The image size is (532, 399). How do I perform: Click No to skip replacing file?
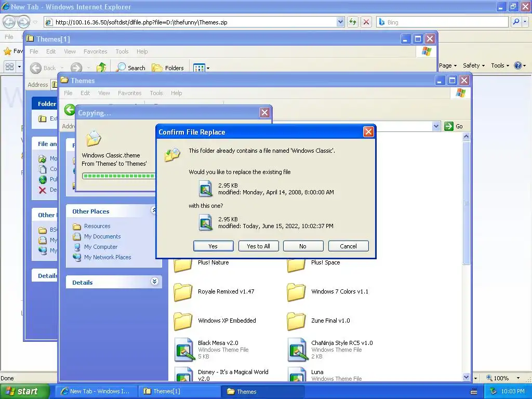[x=303, y=246]
